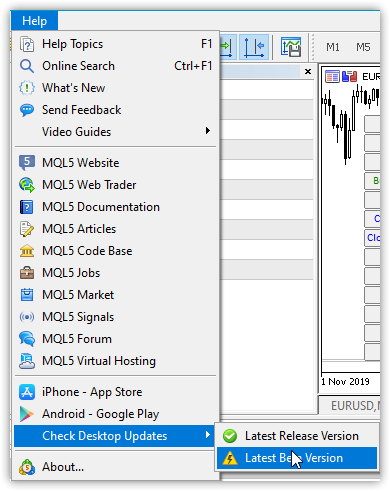Select Video Guides menu item
390x491 pixels.
pyautogui.click(x=116, y=132)
